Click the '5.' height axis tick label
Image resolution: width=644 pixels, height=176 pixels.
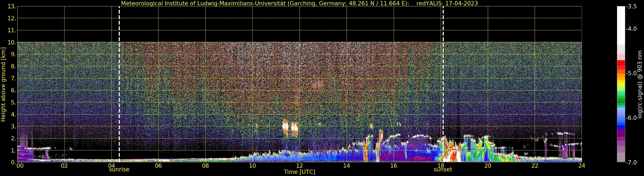[x=13, y=102]
